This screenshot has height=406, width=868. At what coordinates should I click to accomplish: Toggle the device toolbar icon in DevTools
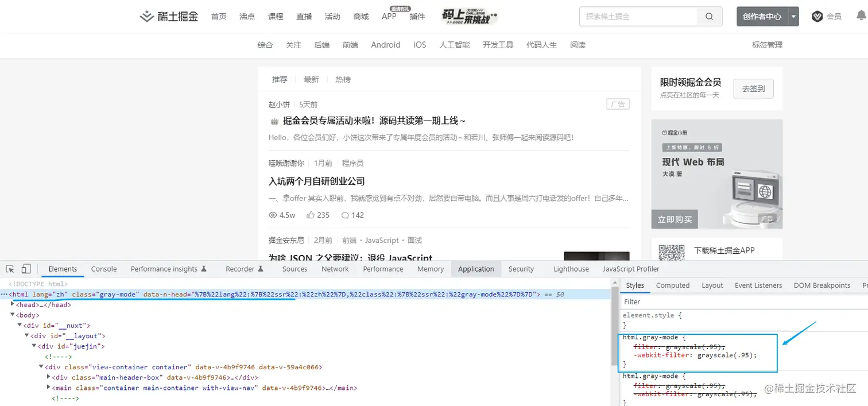click(x=26, y=269)
